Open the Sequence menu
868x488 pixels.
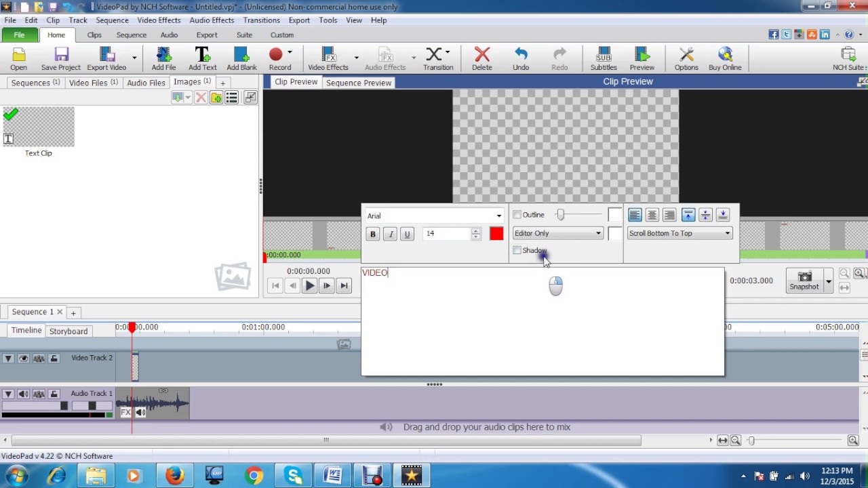[x=112, y=20]
